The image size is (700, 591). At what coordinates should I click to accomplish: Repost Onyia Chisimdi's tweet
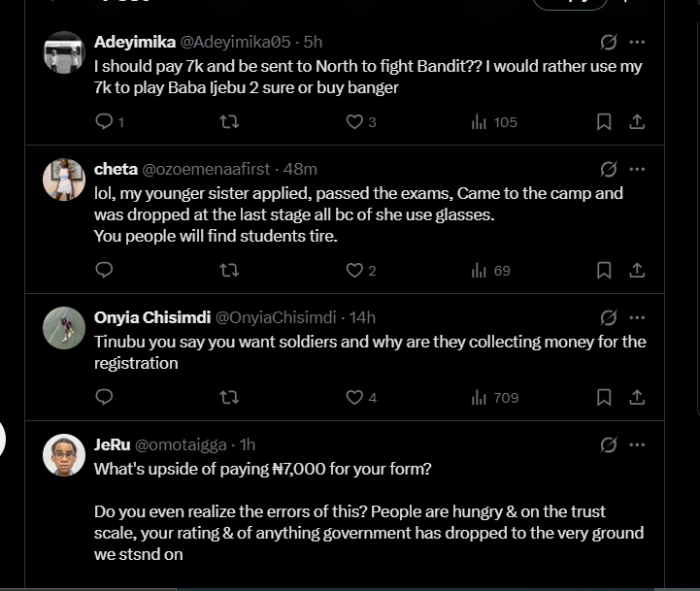pos(229,398)
